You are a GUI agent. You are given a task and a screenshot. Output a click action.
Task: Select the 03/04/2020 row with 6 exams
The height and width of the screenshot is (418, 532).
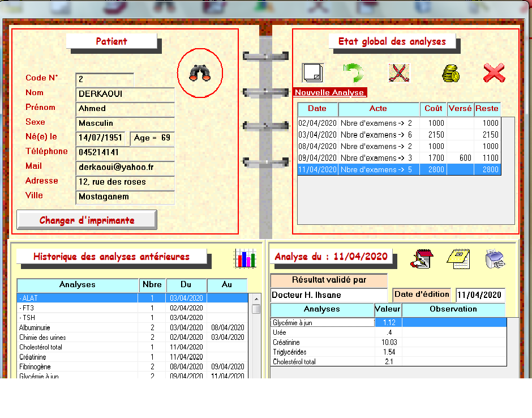coord(399,135)
